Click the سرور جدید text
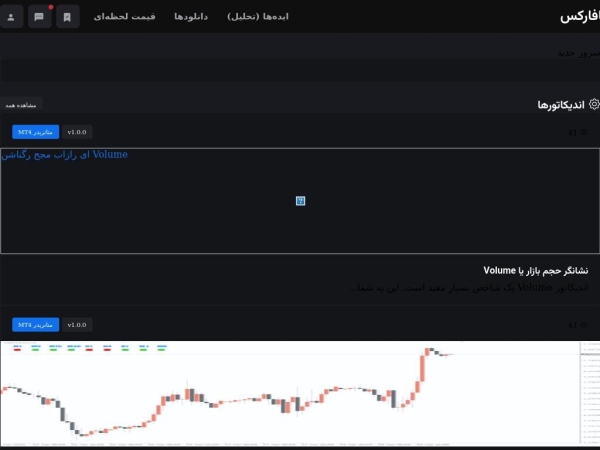The height and width of the screenshot is (450, 600). (x=578, y=53)
